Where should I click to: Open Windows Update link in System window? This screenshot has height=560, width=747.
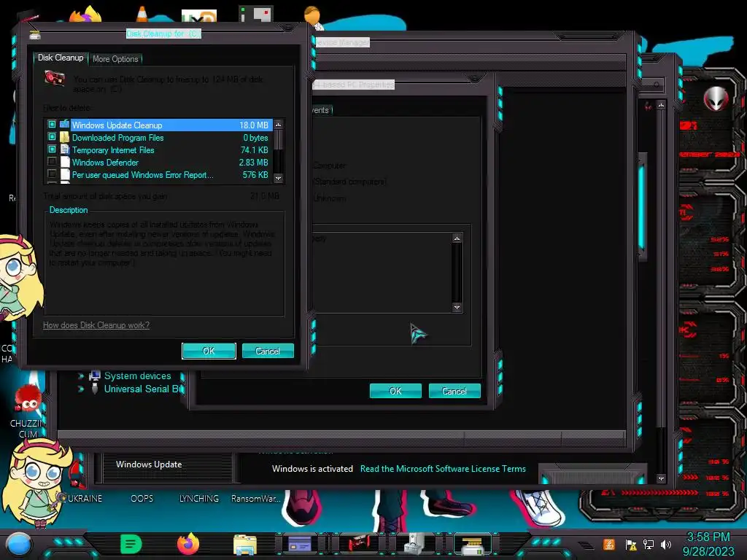pyautogui.click(x=149, y=464)
